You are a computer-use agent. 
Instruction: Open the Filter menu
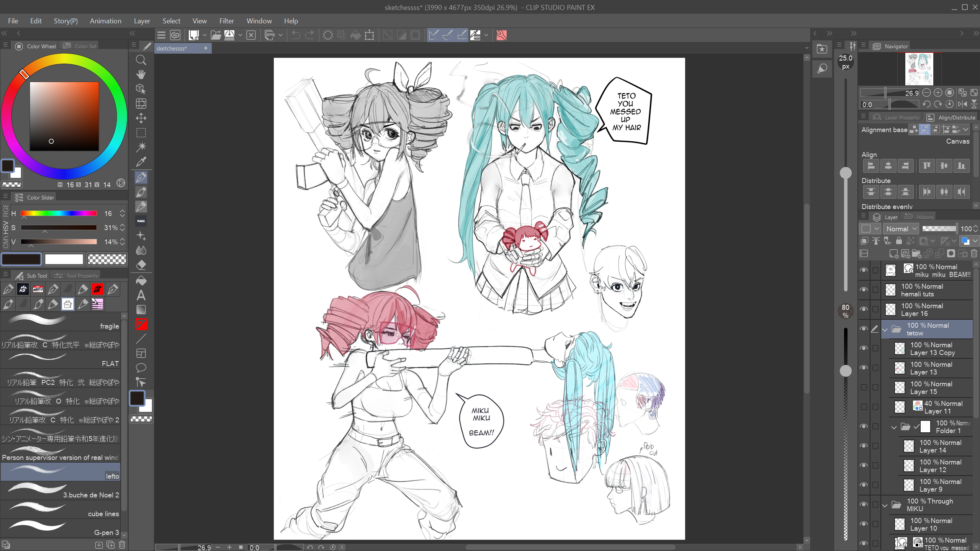coord(226,21)
